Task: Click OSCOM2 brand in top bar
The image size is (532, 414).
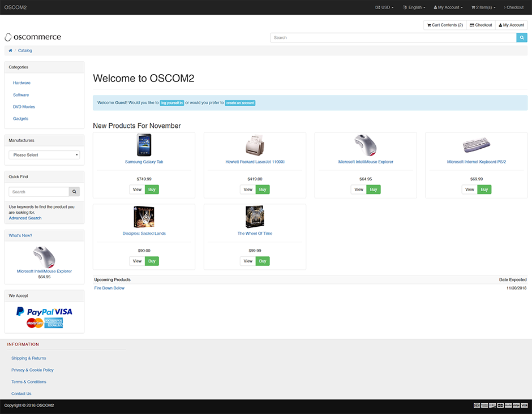Action: coord(15,7)
